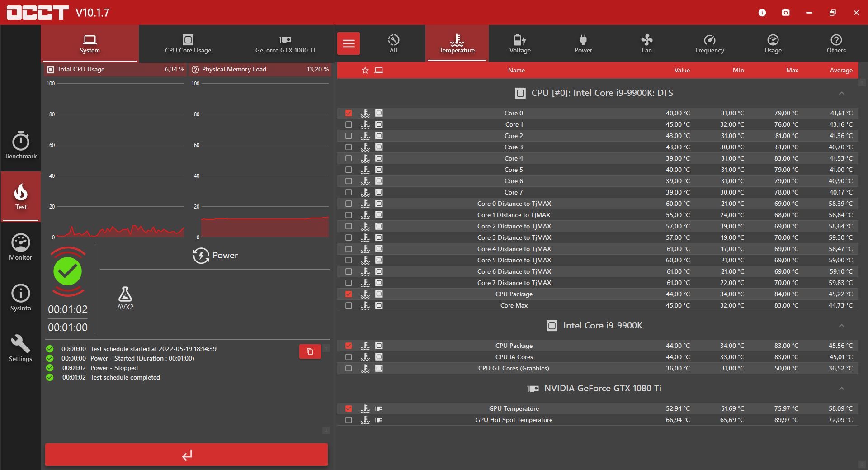
Task: Uncheck the Core 0 checkbox
Action: pyautogui.click(x=349, y=113)
